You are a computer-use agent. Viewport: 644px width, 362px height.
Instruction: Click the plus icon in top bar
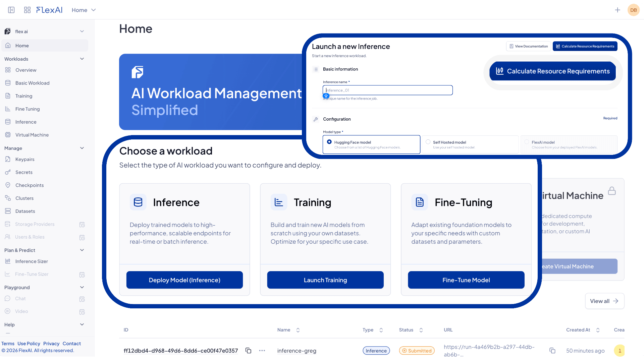point(617,10)
